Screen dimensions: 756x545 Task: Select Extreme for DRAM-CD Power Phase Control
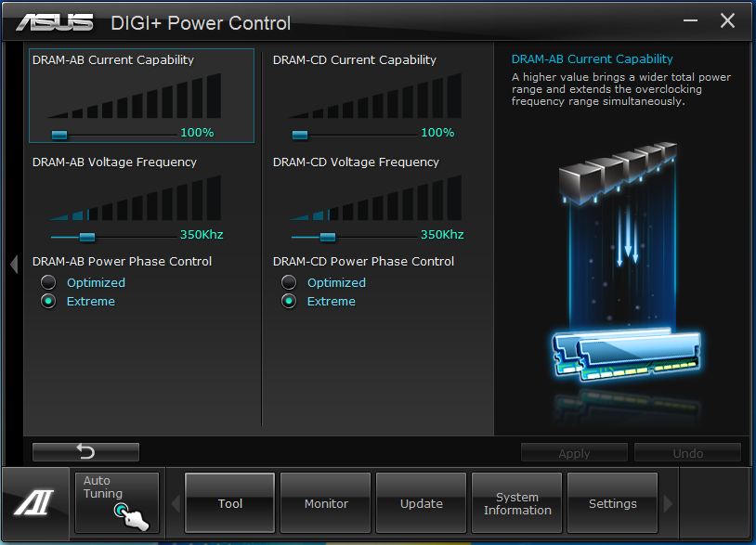pos(289,301)
